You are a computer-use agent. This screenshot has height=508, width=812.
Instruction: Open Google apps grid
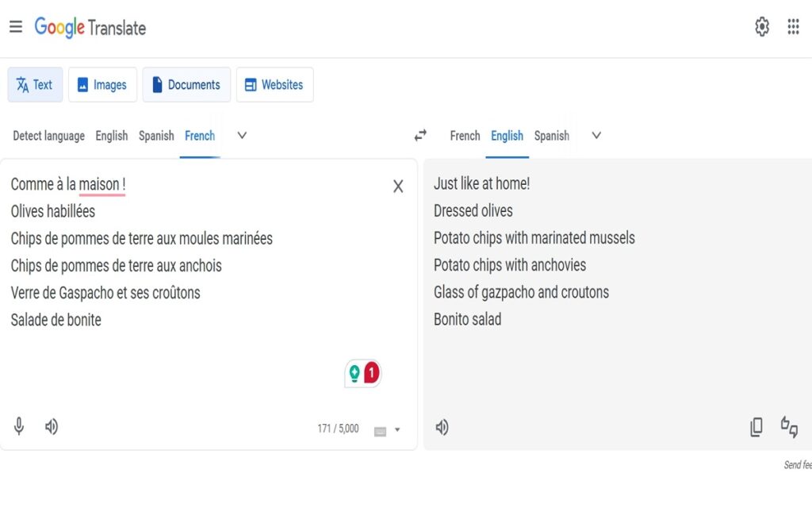tap(793, 27)
